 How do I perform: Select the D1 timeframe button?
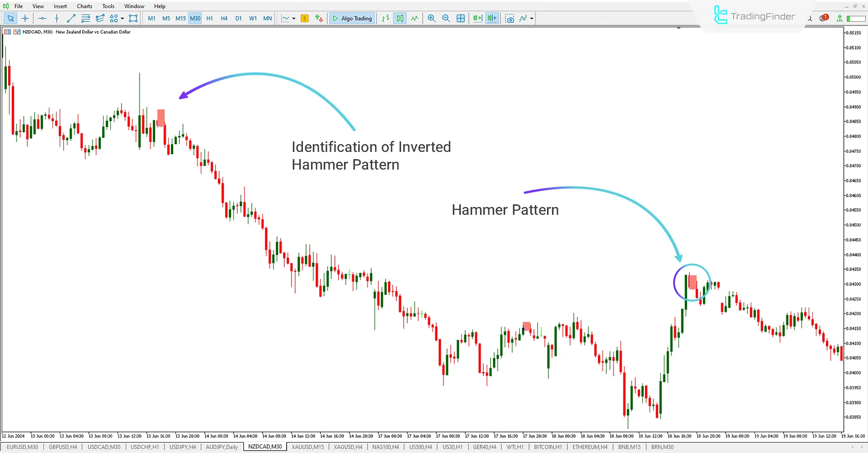(x=238, y=19)
